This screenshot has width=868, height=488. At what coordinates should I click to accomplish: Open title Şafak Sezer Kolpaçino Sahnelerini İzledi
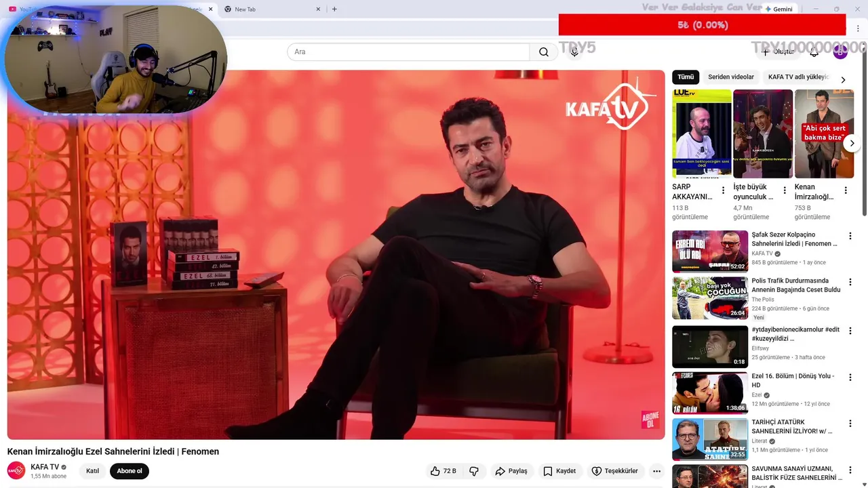pos(795,239)
